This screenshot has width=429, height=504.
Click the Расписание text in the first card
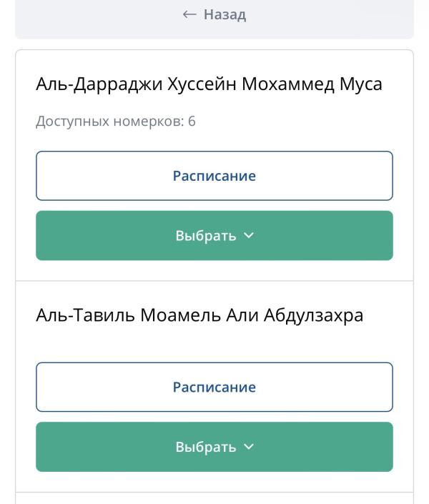pos(214,176)
